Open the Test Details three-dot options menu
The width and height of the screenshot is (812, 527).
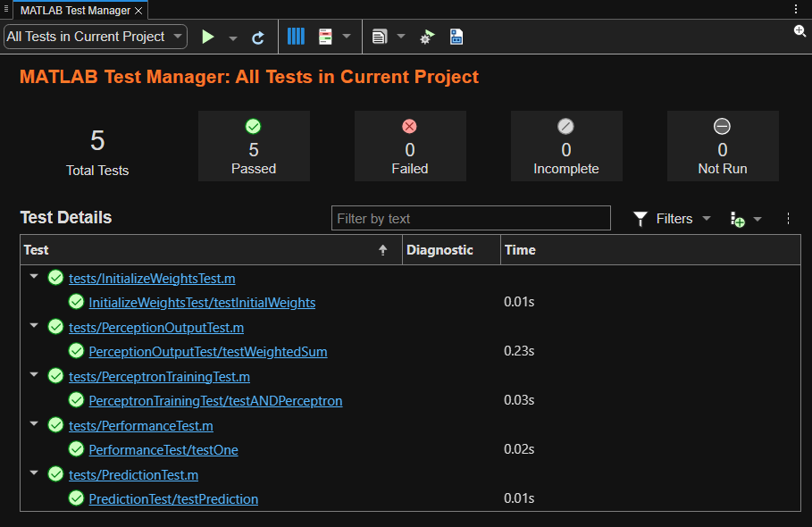point(788,219)
